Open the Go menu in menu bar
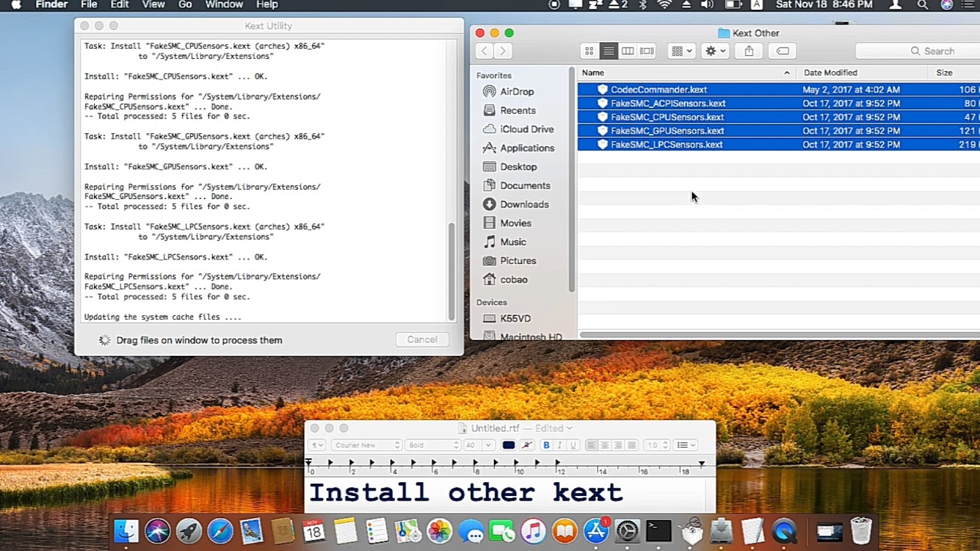Screen dimensions: 980x551 (185, 5)
